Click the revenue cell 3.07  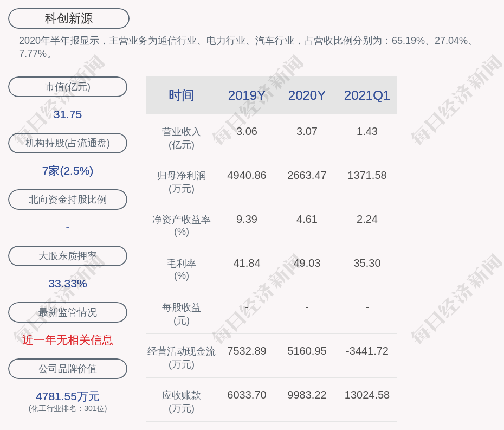tap(307, 132)
